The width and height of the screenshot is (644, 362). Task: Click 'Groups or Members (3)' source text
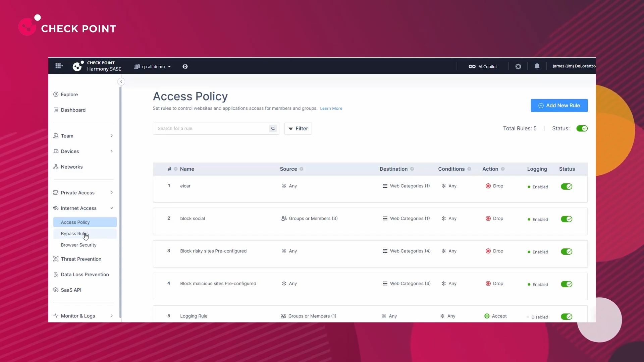[x=313, y=219]
